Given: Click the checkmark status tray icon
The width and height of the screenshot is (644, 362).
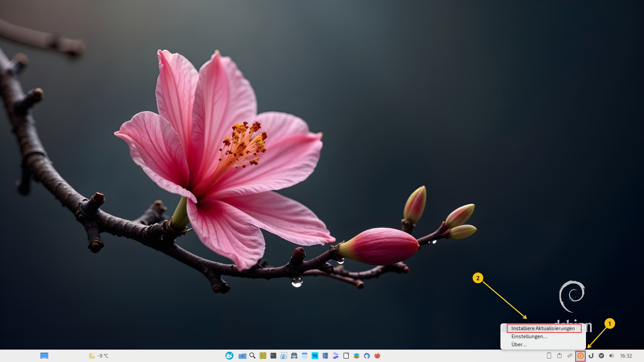Looking at the screenshot, I should (x=601, y=356).
